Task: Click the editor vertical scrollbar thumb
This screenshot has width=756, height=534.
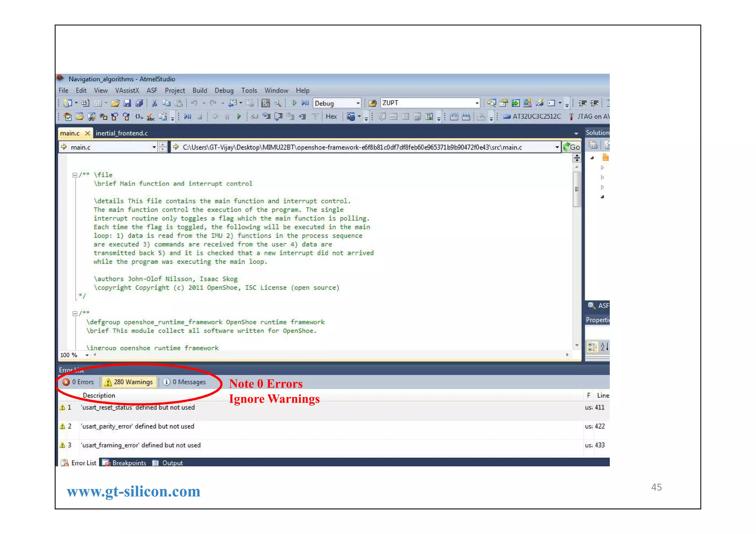Action: [x=577, y=189]
